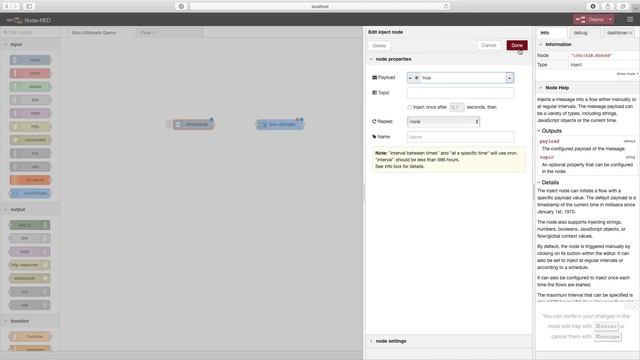Click the Topic input field
Screen dimensions: 640x360
pos(460,93)
